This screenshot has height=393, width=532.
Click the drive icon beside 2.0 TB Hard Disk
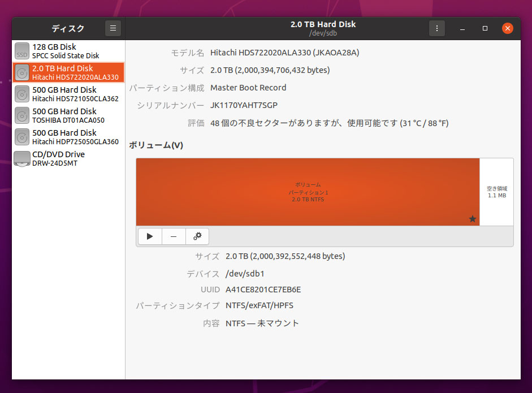pos(22,72)
